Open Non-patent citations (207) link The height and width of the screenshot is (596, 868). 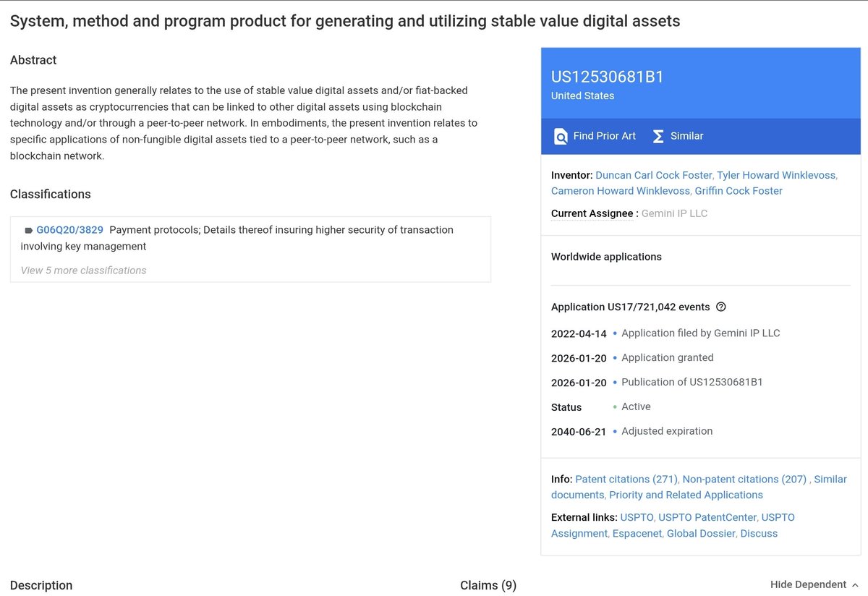pyautogui.click(x=744, y=479)
